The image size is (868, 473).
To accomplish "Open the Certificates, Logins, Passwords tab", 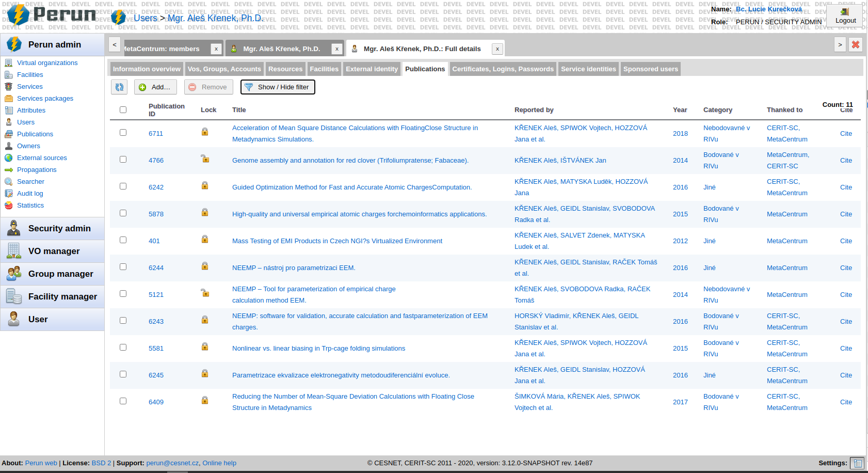I will tap(503, 69).
